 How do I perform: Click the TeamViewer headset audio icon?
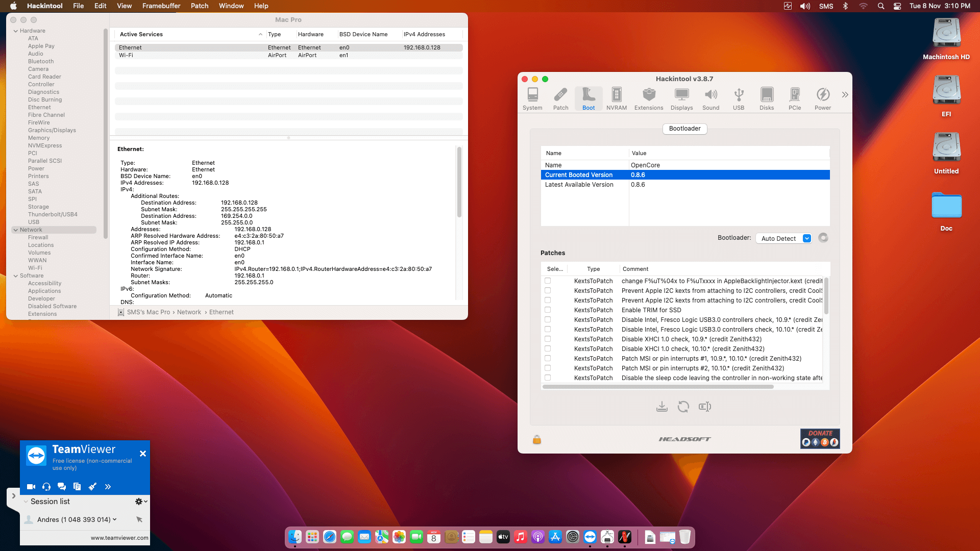click(x=46, y=487)
